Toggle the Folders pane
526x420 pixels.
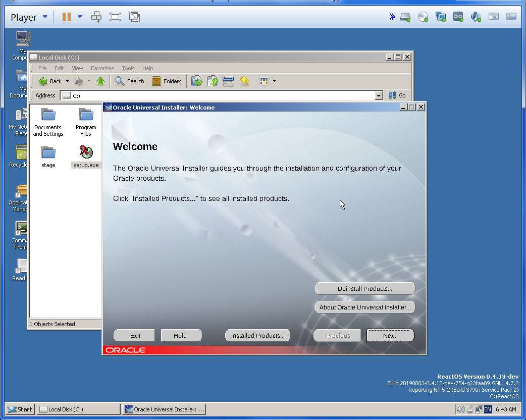tap(167, 81)
